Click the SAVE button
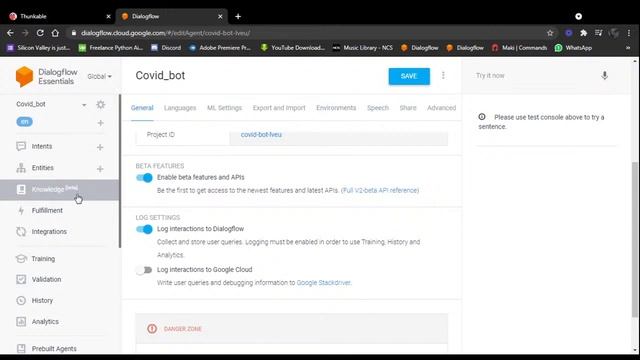 409,76
